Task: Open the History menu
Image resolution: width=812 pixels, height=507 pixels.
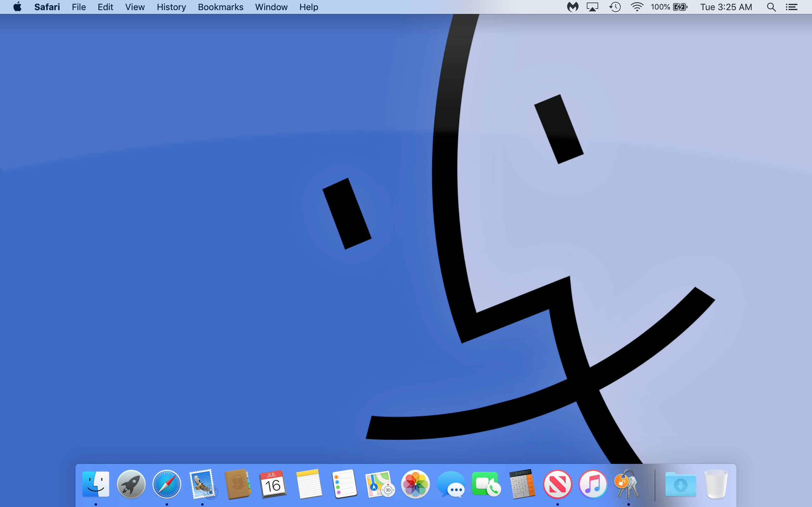Action: (171, 7)
